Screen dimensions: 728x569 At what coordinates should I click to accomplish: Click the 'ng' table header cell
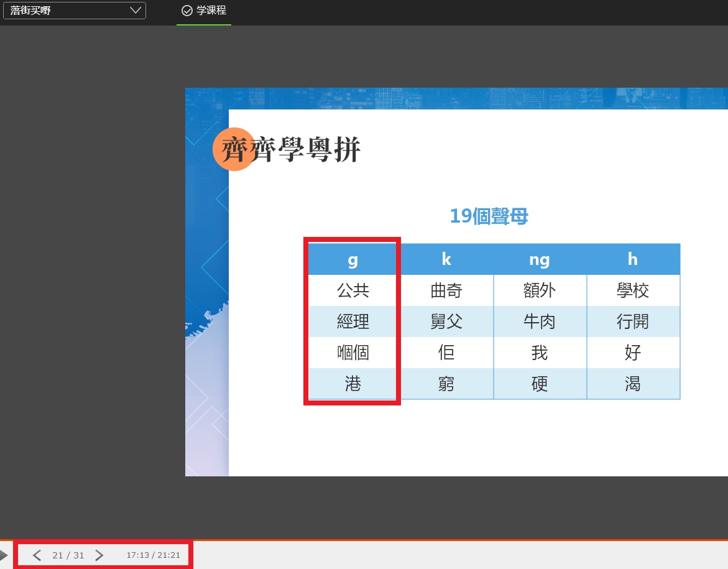pyautogui.click(x=540, y=259)
